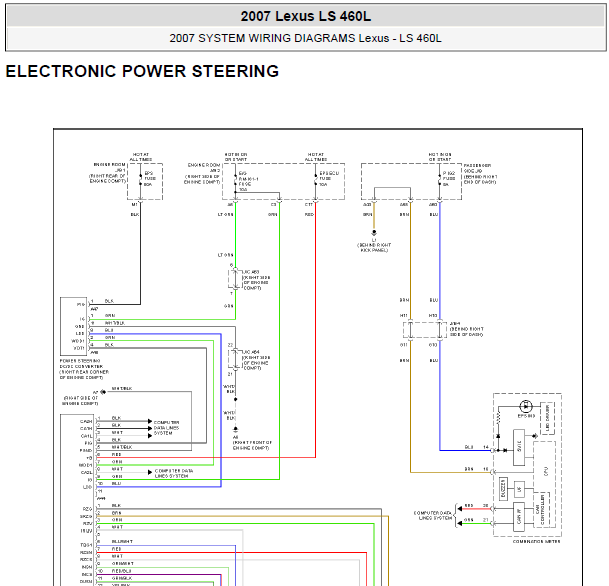Click the "GRN/WHT" wire label at pin 9
The width and height of the screenshot is (609, 586).
[123, 563]
